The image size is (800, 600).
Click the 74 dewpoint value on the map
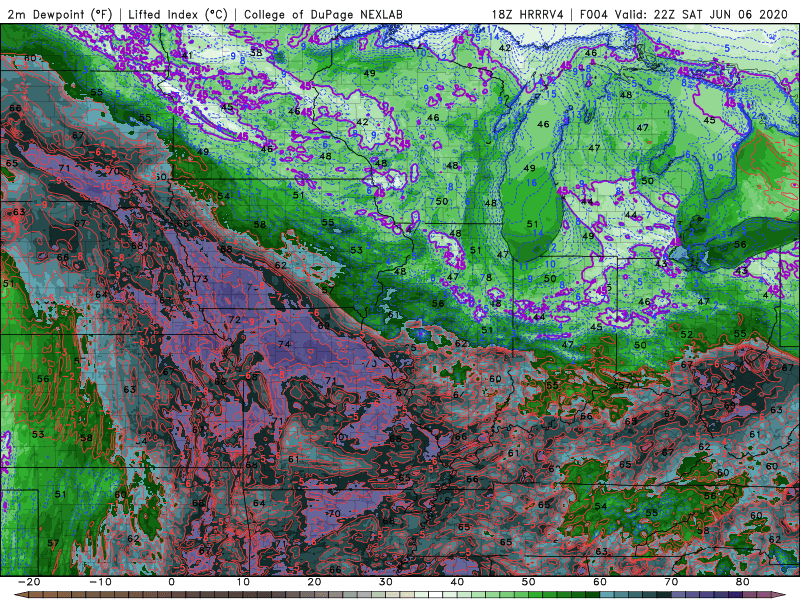(284, 344)
